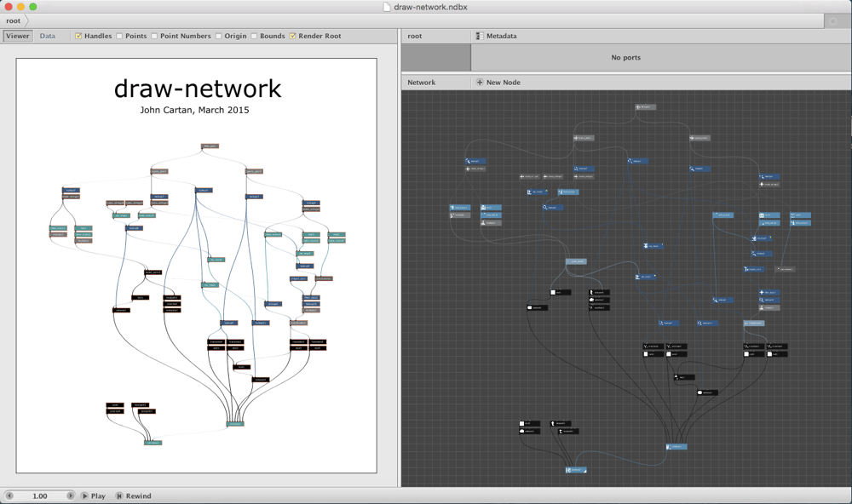The image size is (852, 504).
Task: Click the draw-network.ndbx window title
Action: coord(430,7)
